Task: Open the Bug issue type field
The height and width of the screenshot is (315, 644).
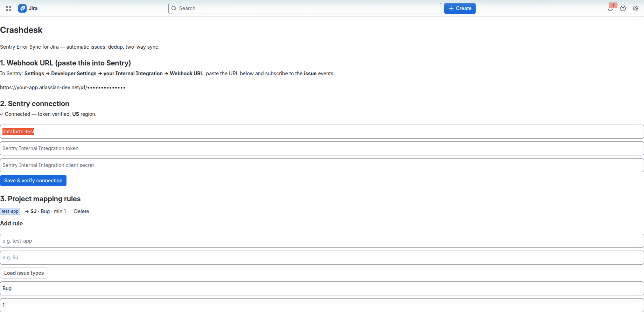Action: coord(322,288)
